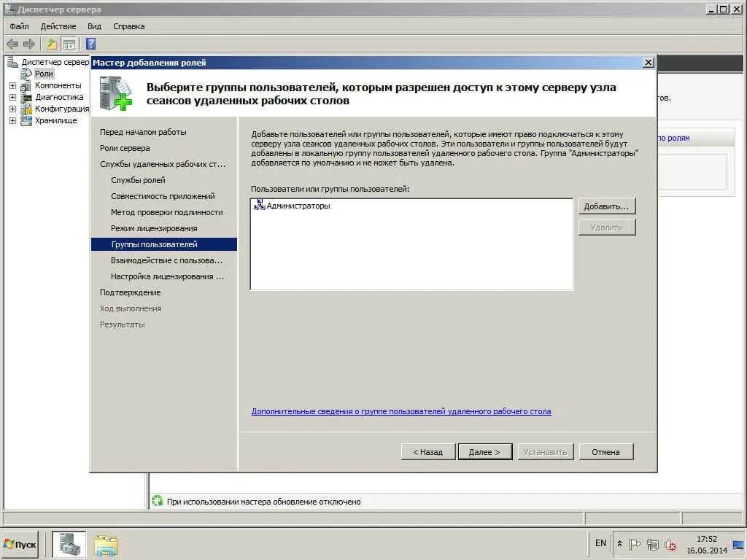
Task: Expand the Хранилище tree node
Action: click(12, 120)
